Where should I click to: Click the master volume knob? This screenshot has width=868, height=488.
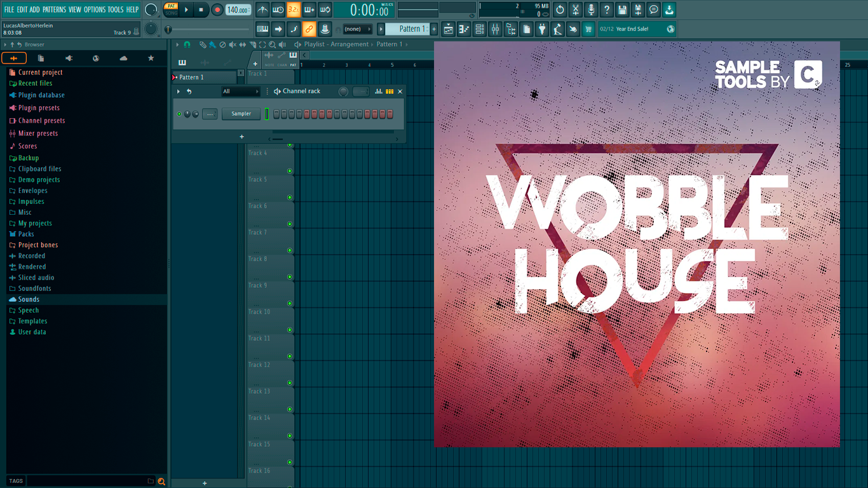point(151,10)
